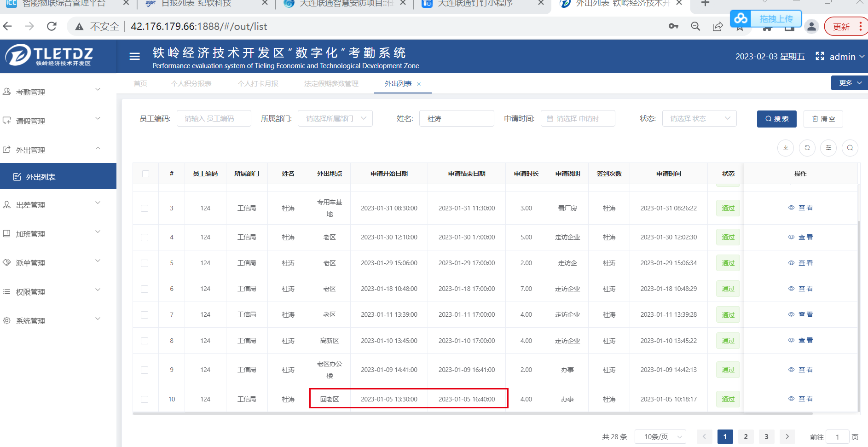Click the view eye icon in the 2023-01-30 row
The image size is (868, 447).
click(x=791, y=237)
